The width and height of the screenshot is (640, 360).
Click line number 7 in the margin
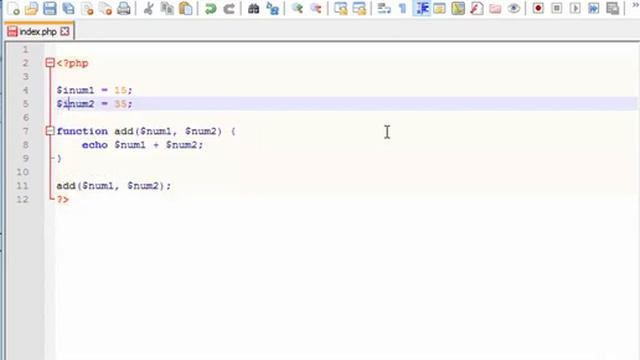coord(25,131)
